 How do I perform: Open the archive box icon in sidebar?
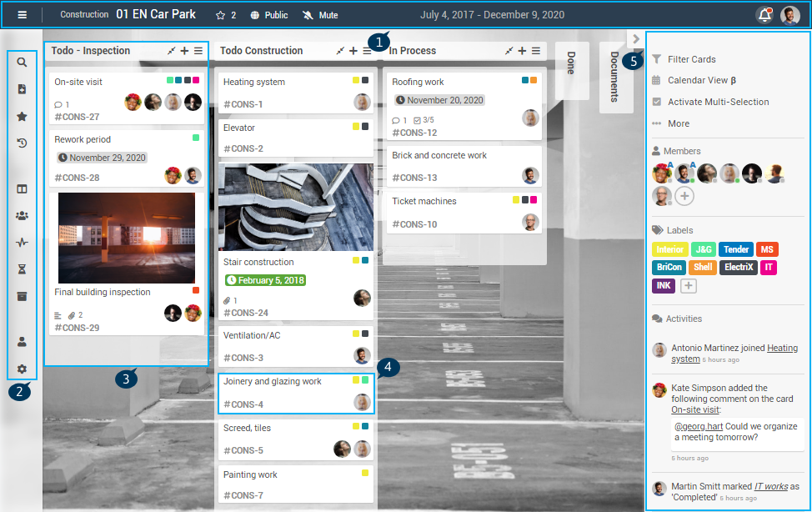click(x=22, y=297)
